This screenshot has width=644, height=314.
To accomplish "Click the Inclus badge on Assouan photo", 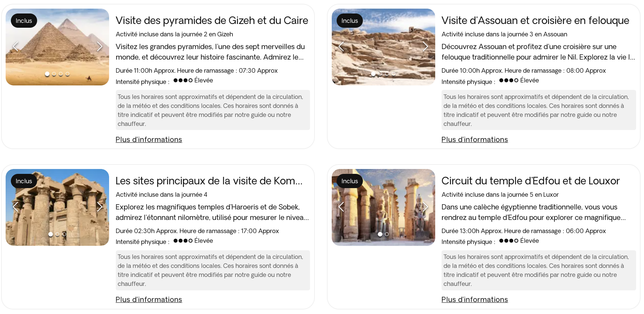I will pyautogui.click(x=350, y=21).
